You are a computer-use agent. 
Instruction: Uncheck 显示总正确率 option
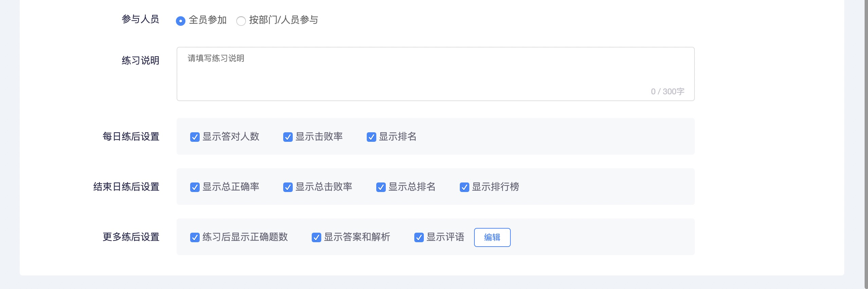[195, 187]
